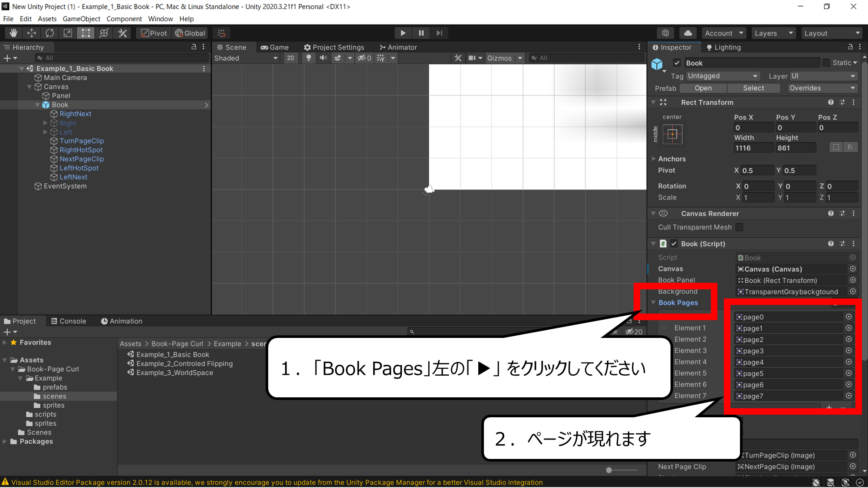This screenshot has width=868, height=488.
Task: Select the Rect tool
Action: pyautogui.click(x=86, y=33)
